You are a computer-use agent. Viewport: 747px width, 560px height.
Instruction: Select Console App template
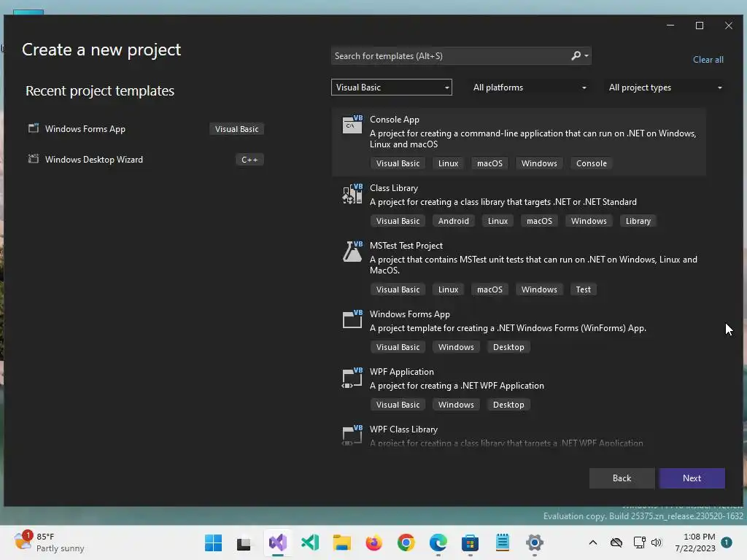click(x=519, y=141)
